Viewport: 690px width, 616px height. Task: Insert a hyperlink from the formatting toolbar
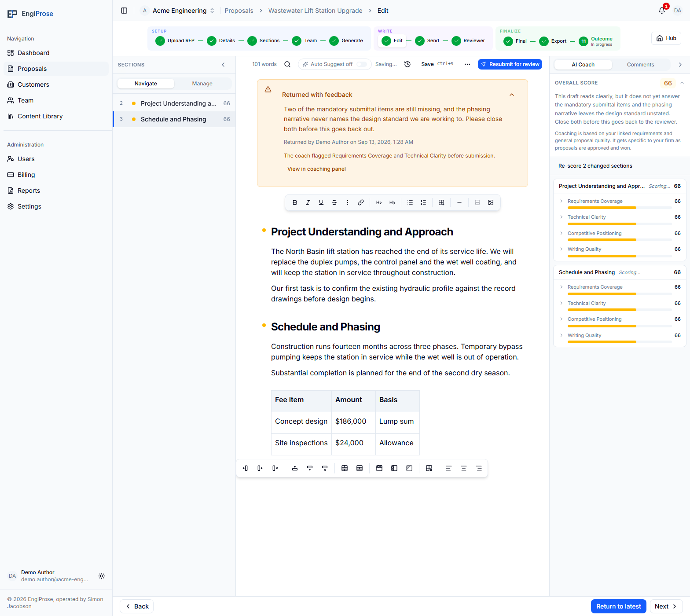361,202
